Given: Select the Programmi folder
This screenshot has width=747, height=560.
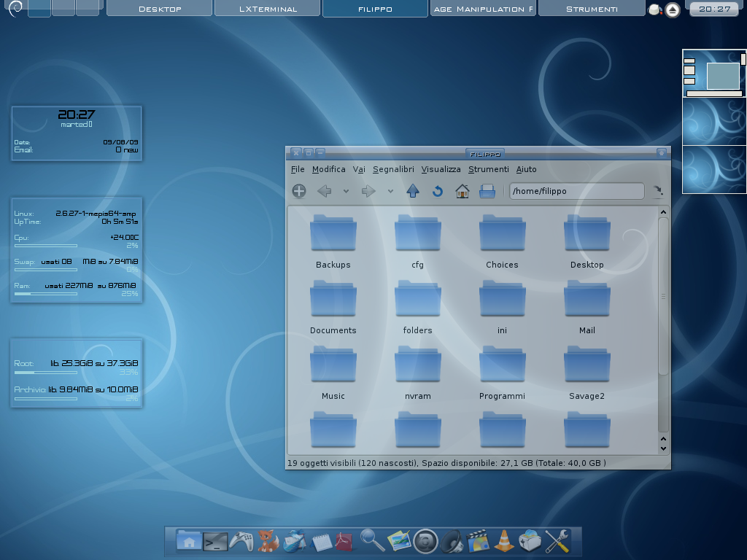Looking at the screenshot, I should click(502, 373).
